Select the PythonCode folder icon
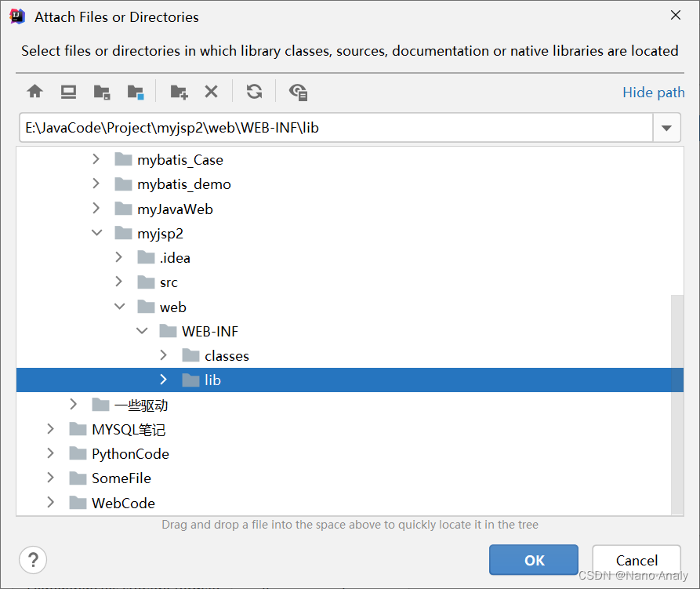Viewport: 700px width, 589px height. (78, 453)
